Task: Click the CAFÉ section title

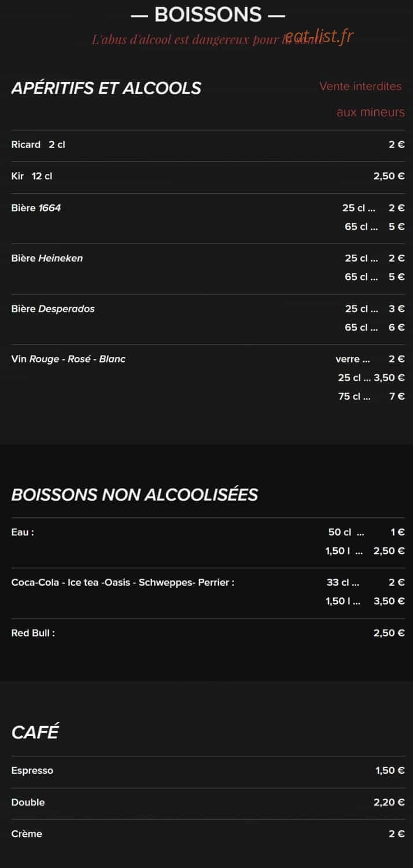Action: (35, 732)
